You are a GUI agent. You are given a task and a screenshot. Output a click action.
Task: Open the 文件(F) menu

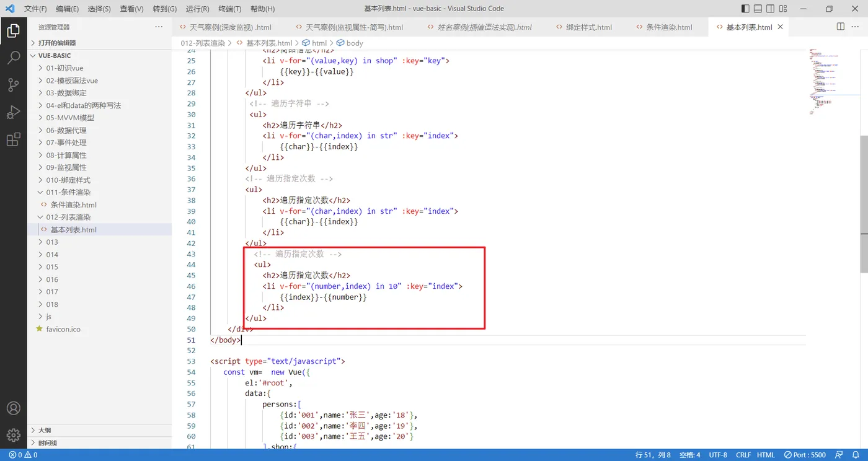[35, 9]
